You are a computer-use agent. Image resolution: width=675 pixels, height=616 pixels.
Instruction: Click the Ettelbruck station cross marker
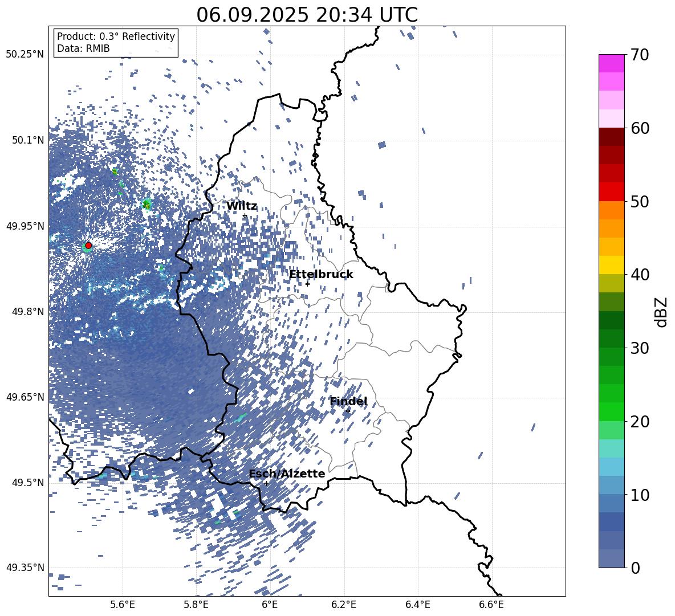click(307, 284)
